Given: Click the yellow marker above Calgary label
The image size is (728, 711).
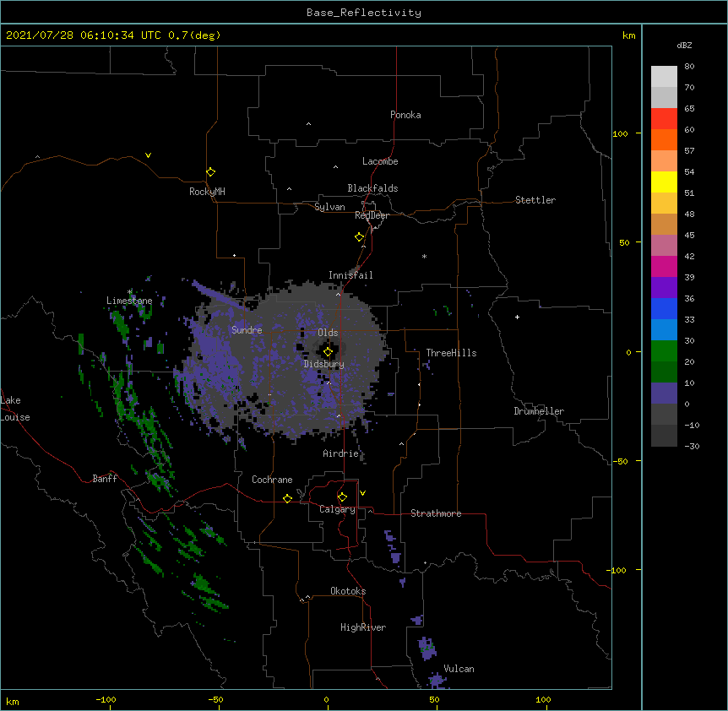Looking at the screenshot, I should (342, 497).
